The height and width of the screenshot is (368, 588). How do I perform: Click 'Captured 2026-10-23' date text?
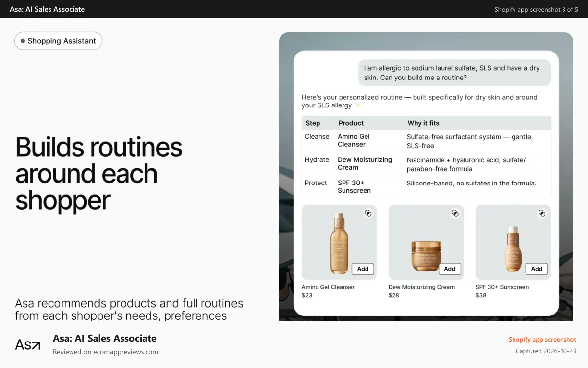click(546, 351)
